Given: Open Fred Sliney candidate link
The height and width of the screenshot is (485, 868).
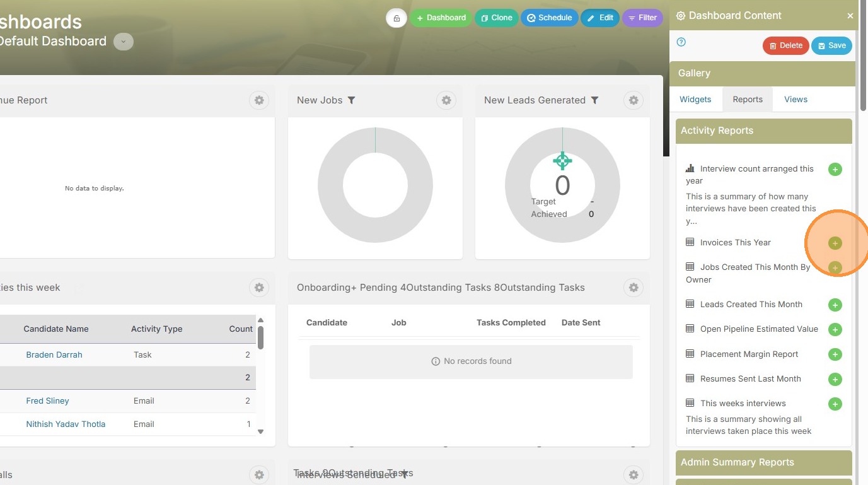Looking at the screenshot, I should click(47, 401).
